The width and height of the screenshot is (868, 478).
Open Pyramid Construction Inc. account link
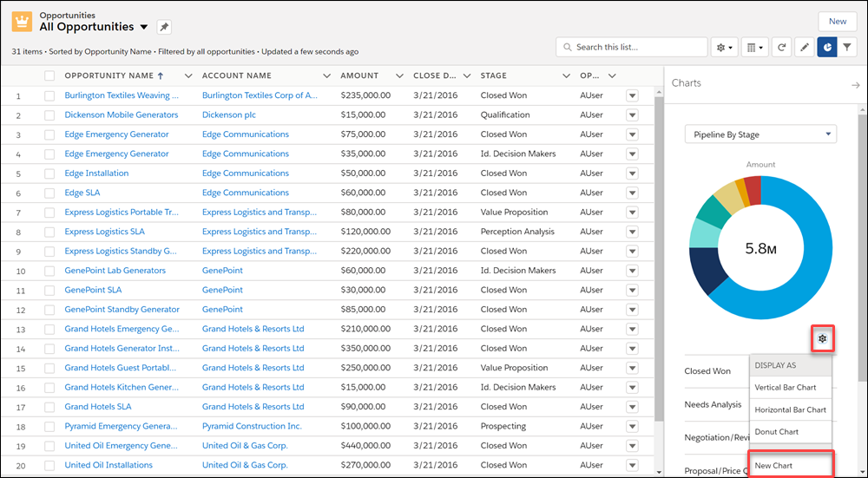(252, 427)
